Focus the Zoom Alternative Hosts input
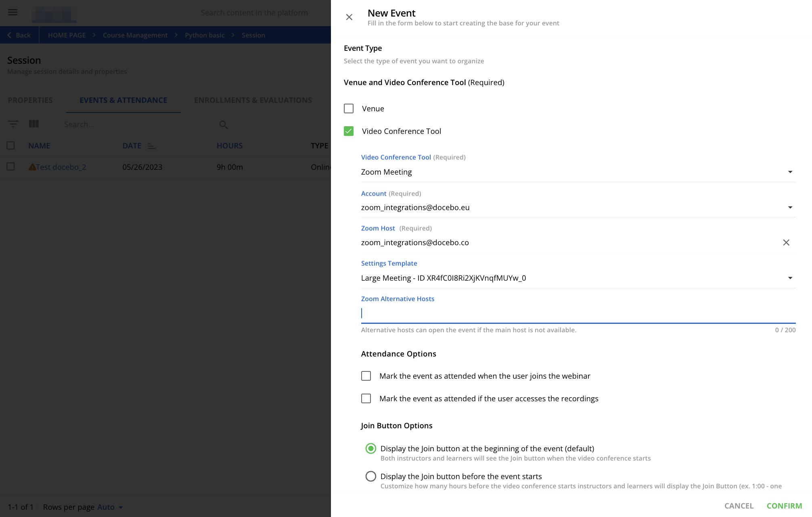The height and width of the screenshot is (517, 812). [x=578, y=313]
